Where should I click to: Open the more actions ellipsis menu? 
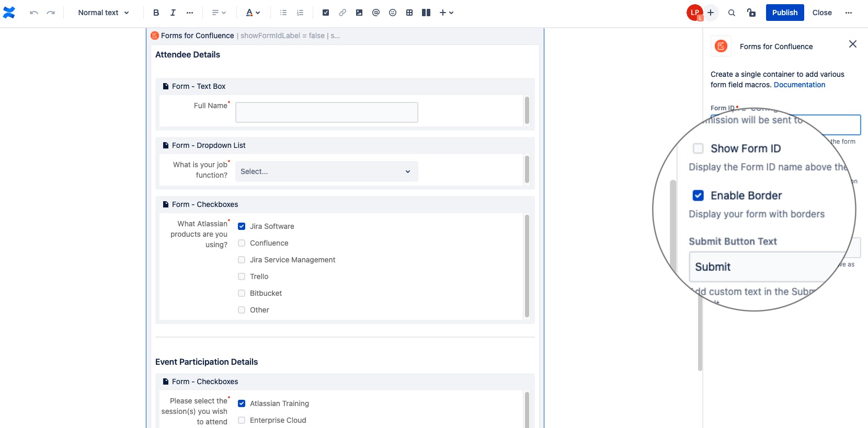point(849,13)
